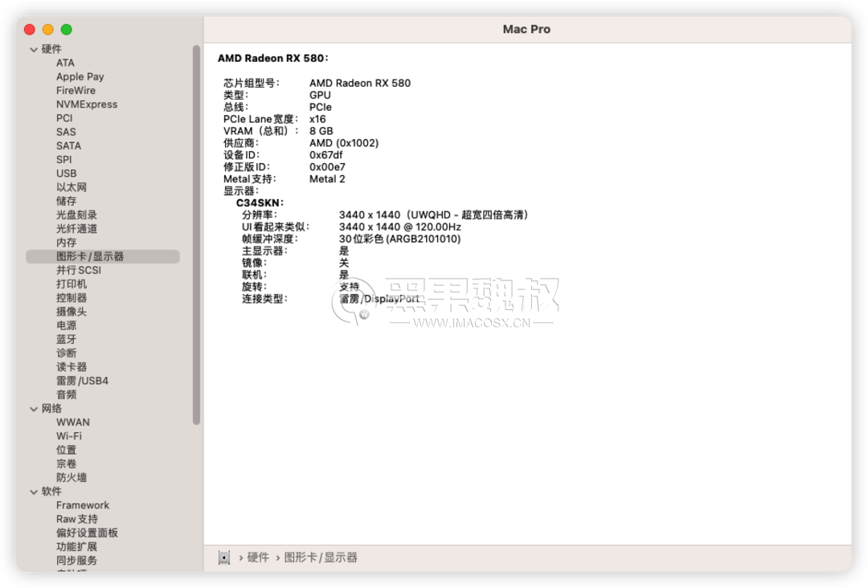
Task: Click the sidebar vertical scrollbar
Action: coord(196,235)
